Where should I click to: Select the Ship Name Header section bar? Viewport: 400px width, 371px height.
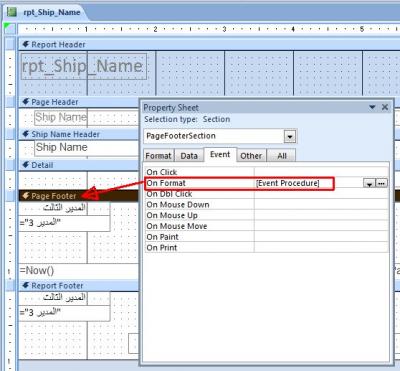79,134
